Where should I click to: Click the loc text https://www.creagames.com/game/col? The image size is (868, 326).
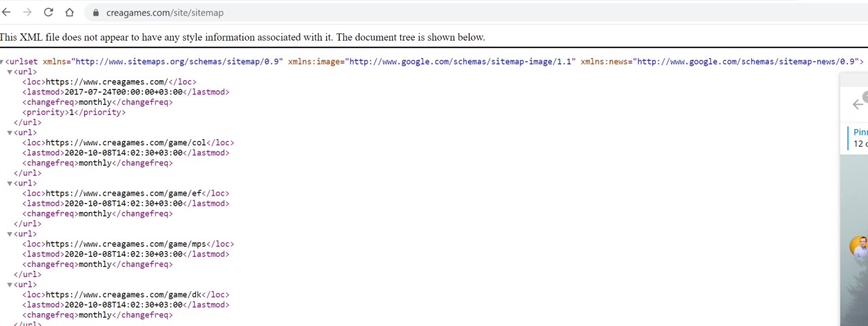pyautogui.click(x=125, y=143)
